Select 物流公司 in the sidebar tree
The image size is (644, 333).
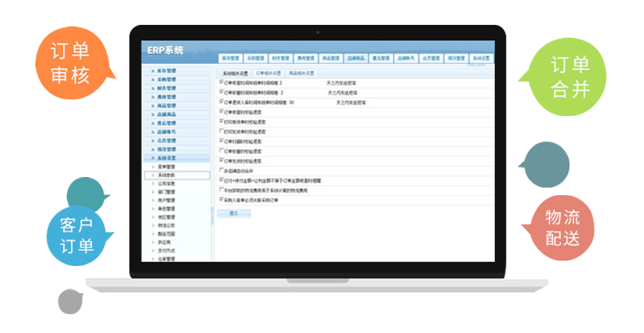point(166,225)
